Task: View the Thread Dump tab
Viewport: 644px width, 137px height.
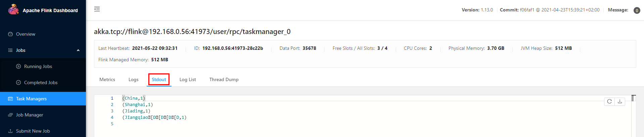Action: [224, 79]
